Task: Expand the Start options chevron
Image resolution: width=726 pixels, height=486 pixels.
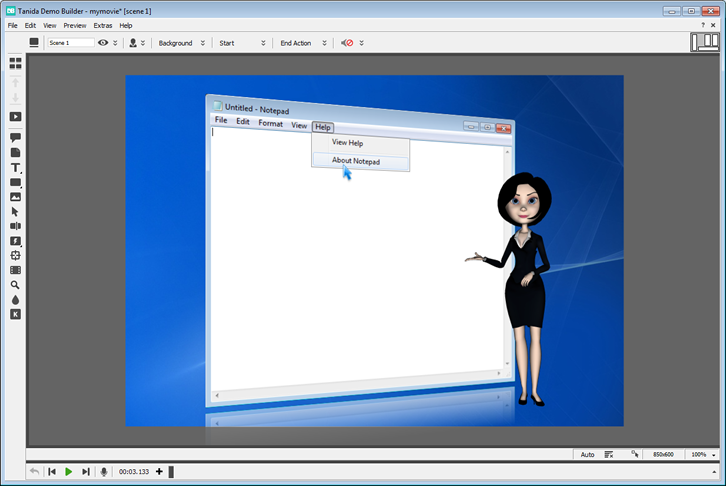Action: coord(263,43)
